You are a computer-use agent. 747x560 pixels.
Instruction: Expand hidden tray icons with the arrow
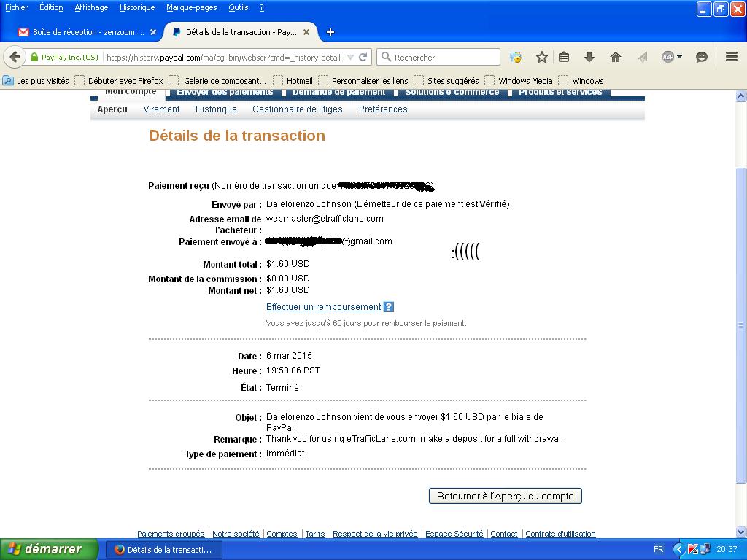point(679,550)
